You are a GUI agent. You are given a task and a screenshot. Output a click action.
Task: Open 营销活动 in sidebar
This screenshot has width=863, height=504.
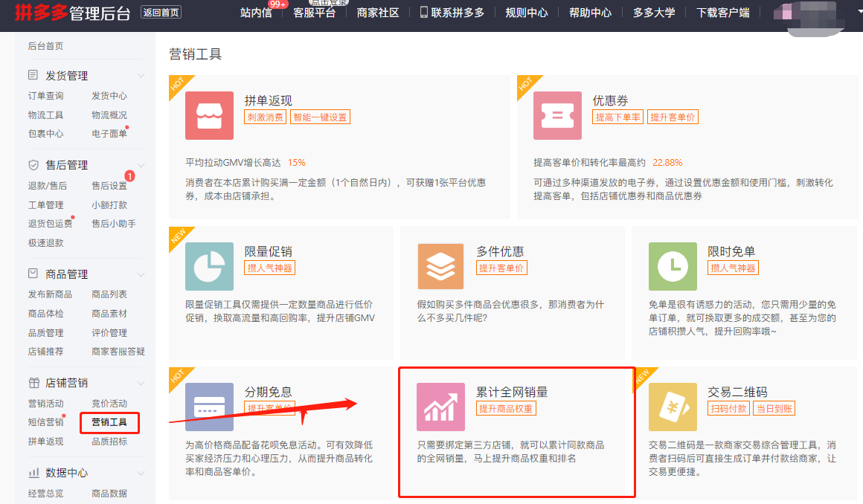[45, 404]
